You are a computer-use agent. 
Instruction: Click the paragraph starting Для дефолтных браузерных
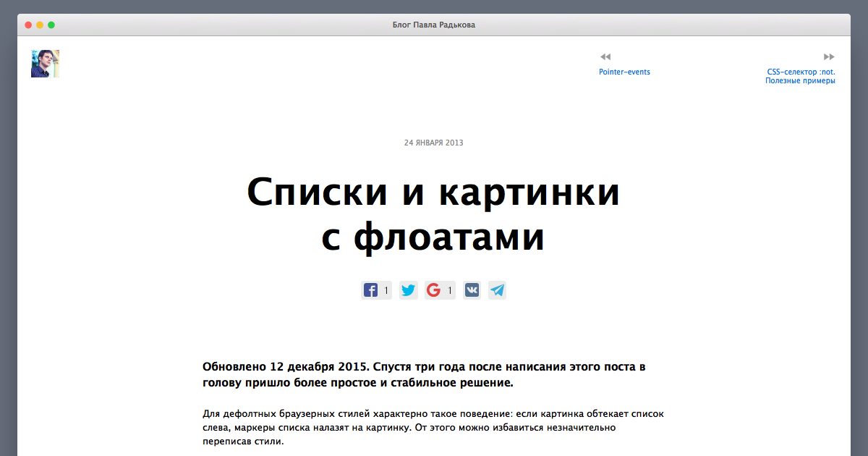tap(433, 427)
